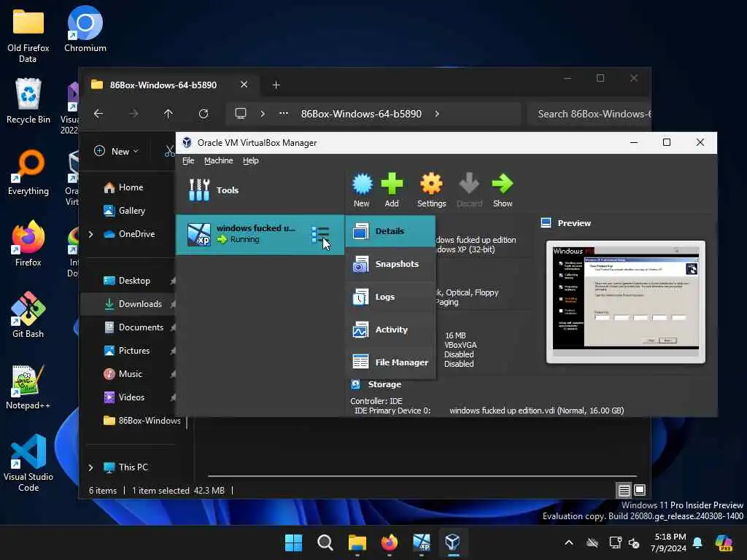This screenshot has width=747, height=560.
Task: Choose Logs from the machine menu
Action: (390, 297)
